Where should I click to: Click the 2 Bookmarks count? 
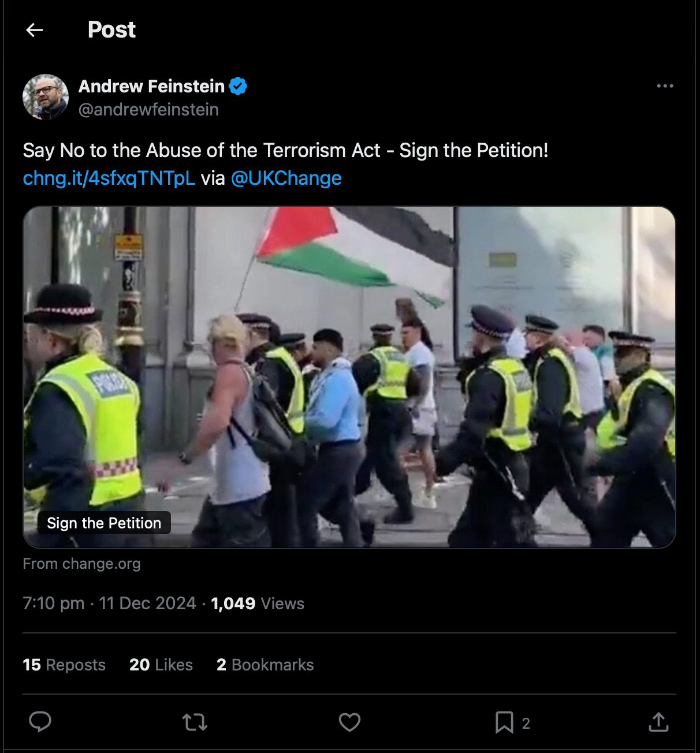[265, 665]
